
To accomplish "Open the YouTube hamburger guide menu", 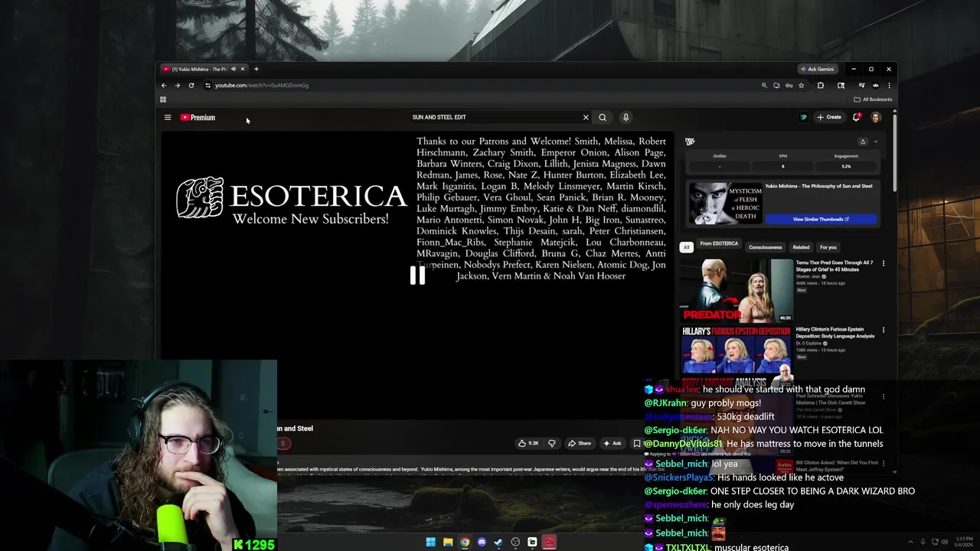I will pos(168,117).
